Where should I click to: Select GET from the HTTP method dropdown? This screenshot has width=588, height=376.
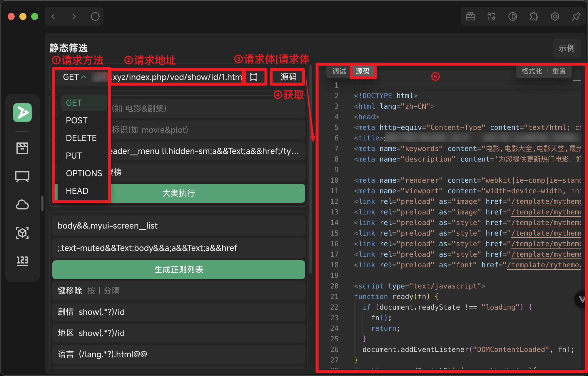click(74, 103)
